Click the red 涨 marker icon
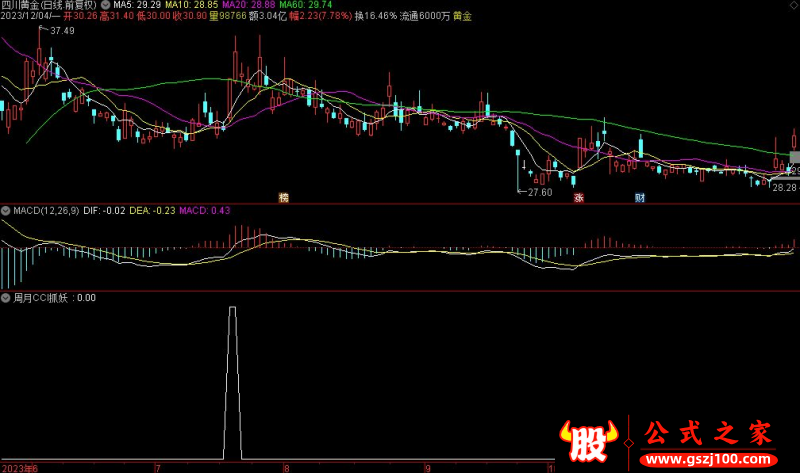 coord(578,197)
